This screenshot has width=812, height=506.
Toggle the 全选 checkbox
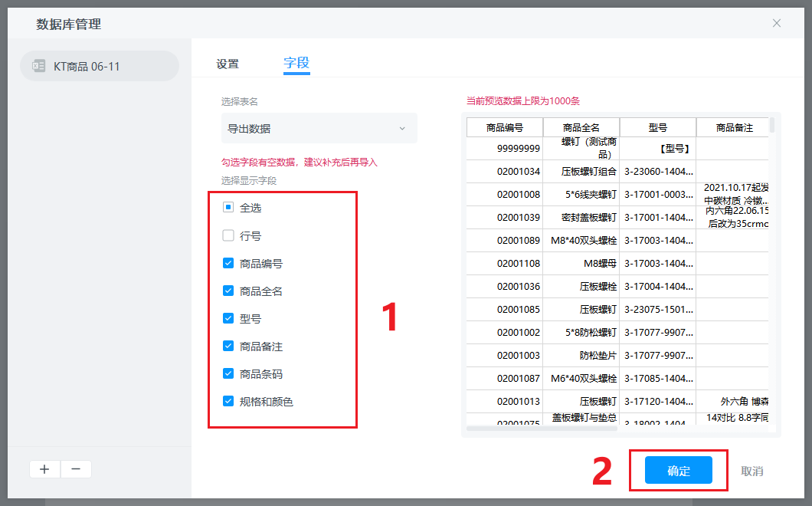click(228, 208)
